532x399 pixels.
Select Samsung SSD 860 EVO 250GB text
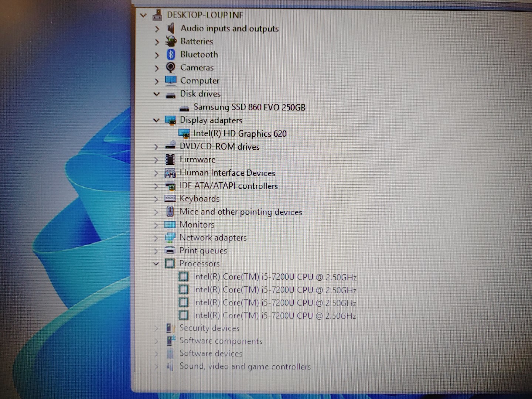250,107
